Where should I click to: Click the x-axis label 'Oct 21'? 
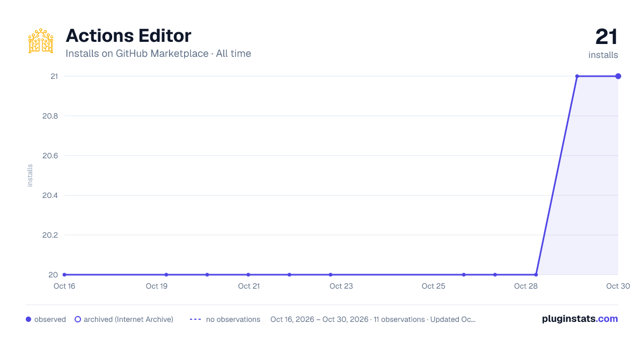[x=249, y=286]
